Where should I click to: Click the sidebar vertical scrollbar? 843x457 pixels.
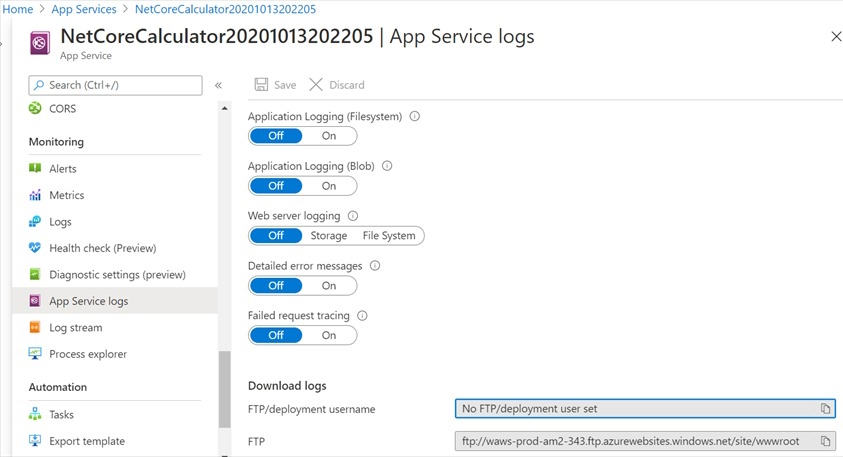[x=224, y=390]
